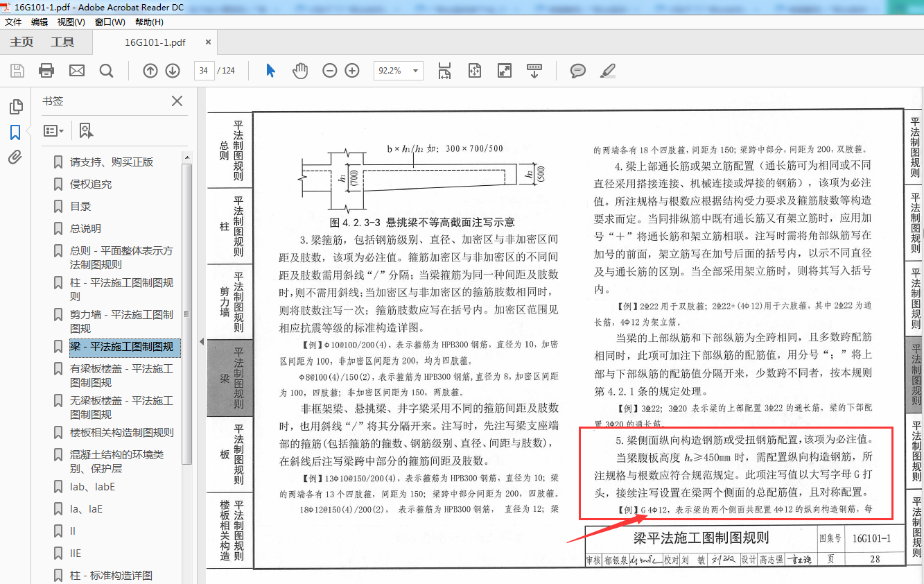924x584 pixels.
Task: Enter full screen mode icon
Action: (505, 70)
